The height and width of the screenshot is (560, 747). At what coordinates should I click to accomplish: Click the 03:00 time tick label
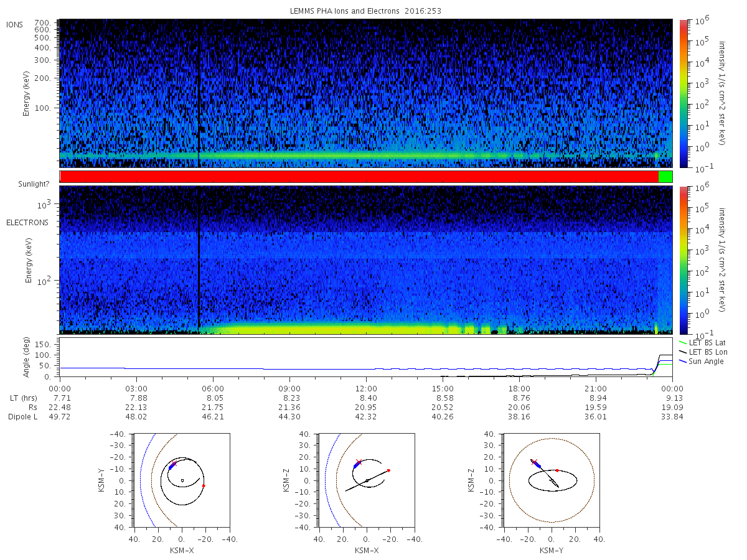[x=136, y=388]
